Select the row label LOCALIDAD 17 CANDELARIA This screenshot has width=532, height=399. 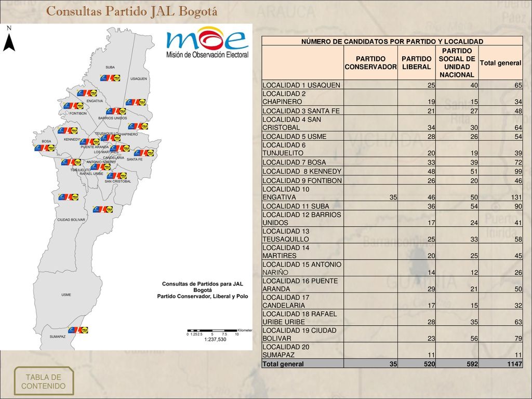(x=286, y=302)
